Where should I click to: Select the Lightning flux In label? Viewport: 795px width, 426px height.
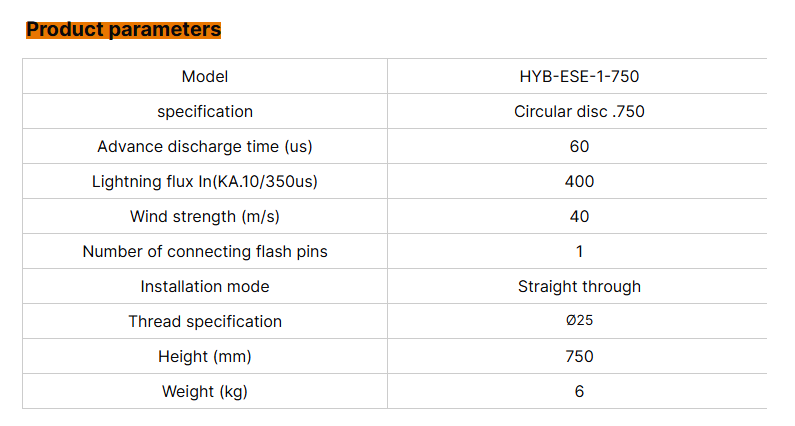point(205,182)
